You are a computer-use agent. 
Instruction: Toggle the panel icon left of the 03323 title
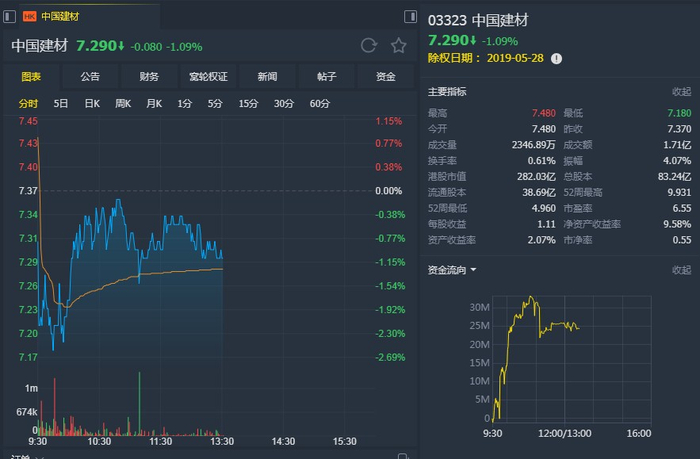[x=411, y=17]
